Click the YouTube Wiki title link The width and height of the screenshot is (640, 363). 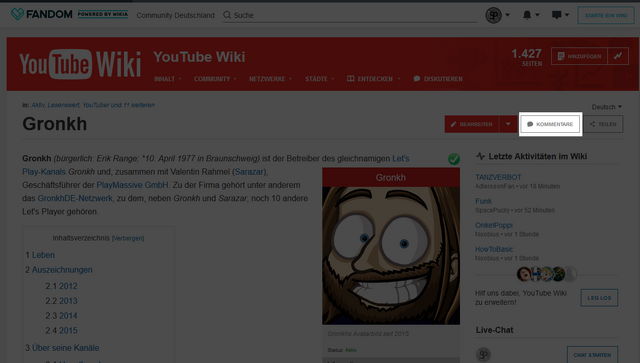coord(199,57)
